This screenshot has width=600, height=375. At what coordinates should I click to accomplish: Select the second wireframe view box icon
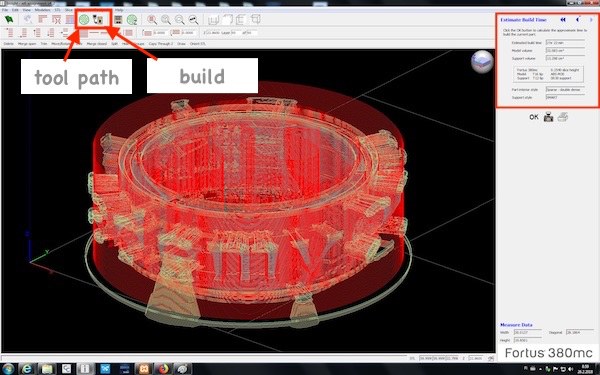point(227,20)
